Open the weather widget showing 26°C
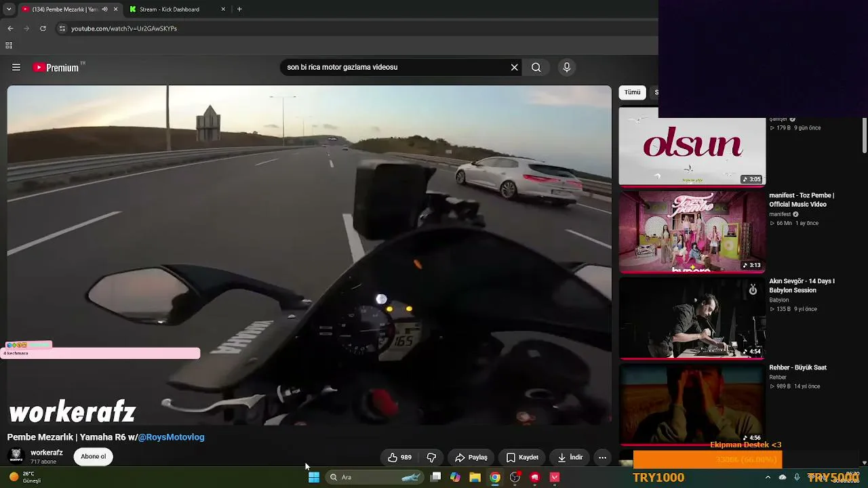The height and width of the screenshot is (488, 868). (26, 477)
